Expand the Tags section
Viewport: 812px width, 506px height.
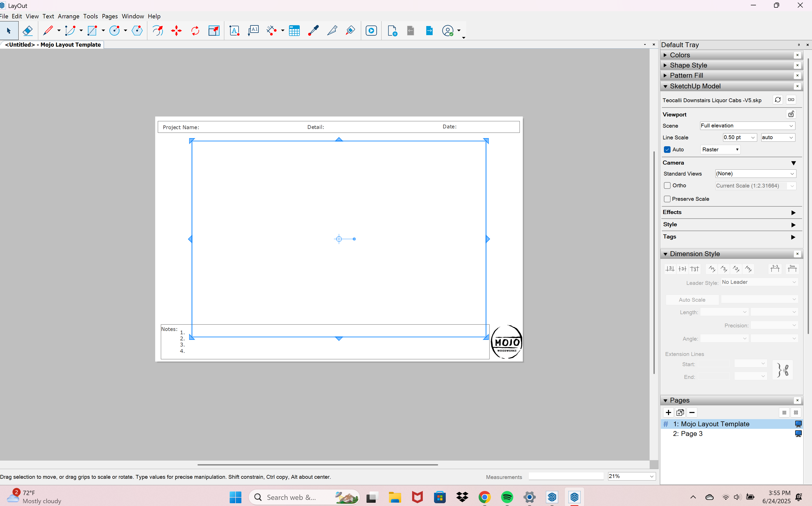(793, 237)
